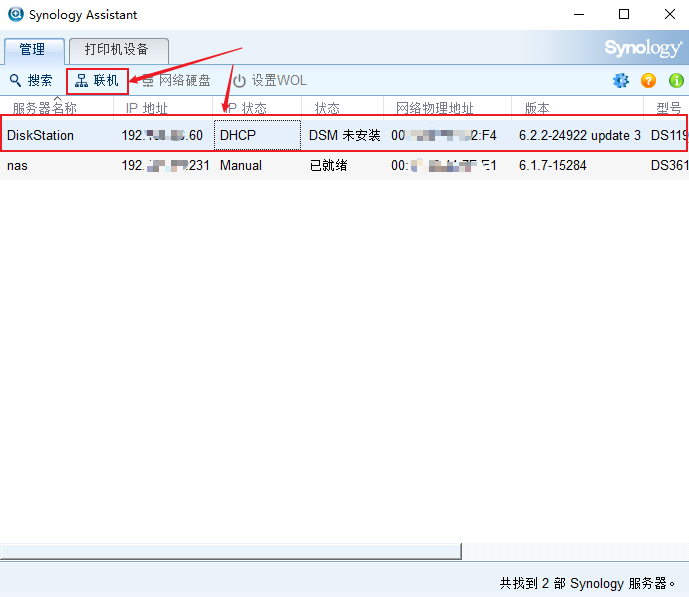
Task: Maximize the Synology Assistant window
Action: tap(624, 14)
